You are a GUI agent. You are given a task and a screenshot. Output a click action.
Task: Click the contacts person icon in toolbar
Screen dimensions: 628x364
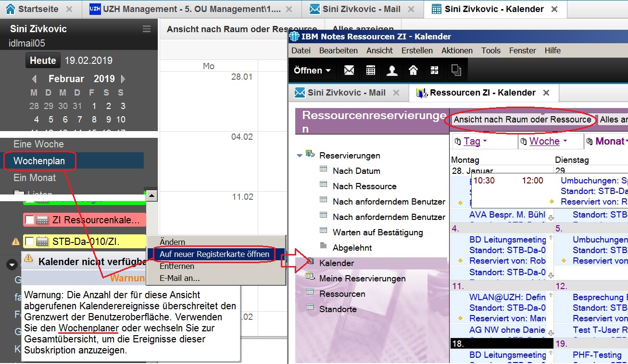tap(392, 71)
